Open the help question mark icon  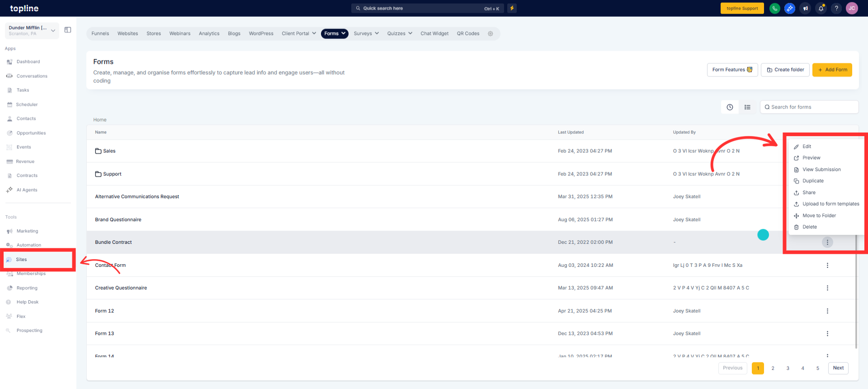pyautogui.click(x=836, y=8)
